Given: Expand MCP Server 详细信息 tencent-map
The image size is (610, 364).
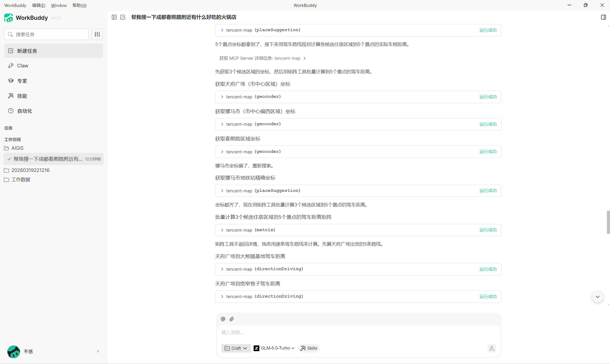Looking at the screenshot, I should point(262,58).
